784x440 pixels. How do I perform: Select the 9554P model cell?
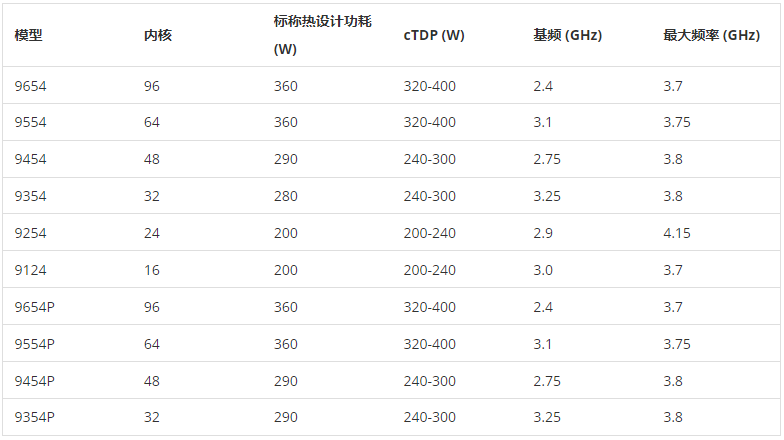tap(34, 344)
